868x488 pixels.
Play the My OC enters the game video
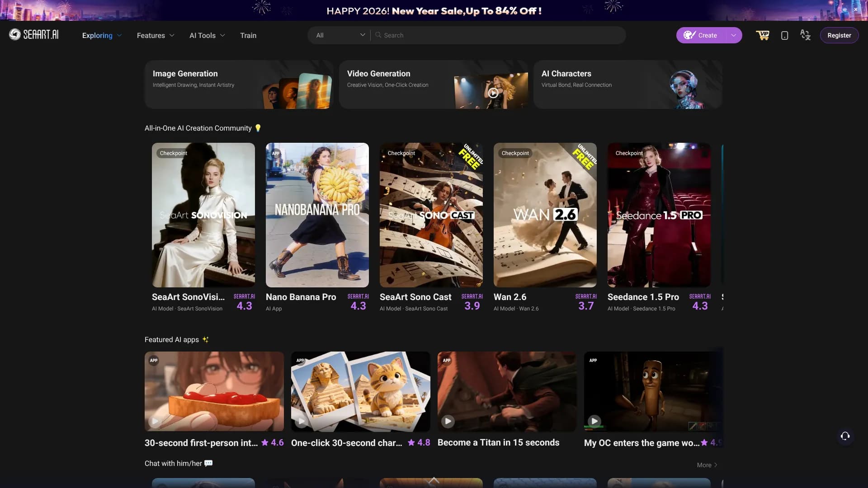594,421
